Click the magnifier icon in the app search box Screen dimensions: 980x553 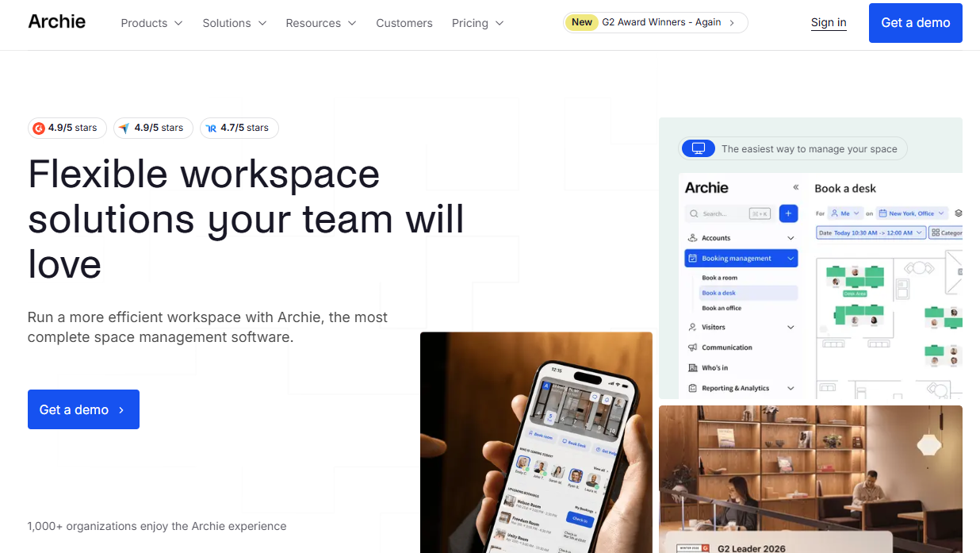tap(694, 213)
